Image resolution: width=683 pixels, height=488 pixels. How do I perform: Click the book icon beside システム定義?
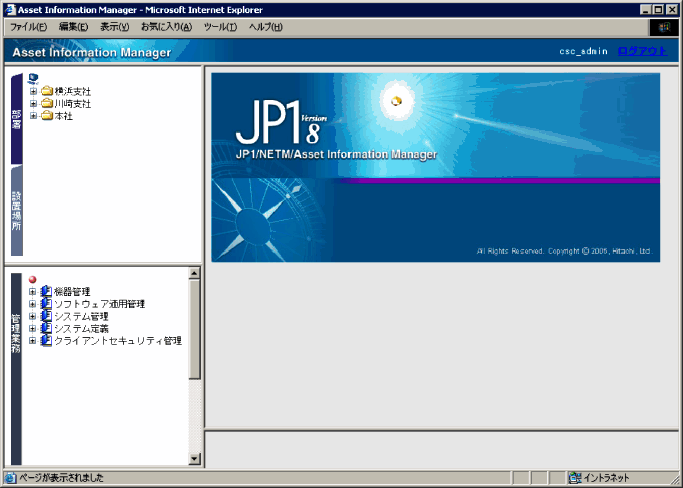click(46, 328)
